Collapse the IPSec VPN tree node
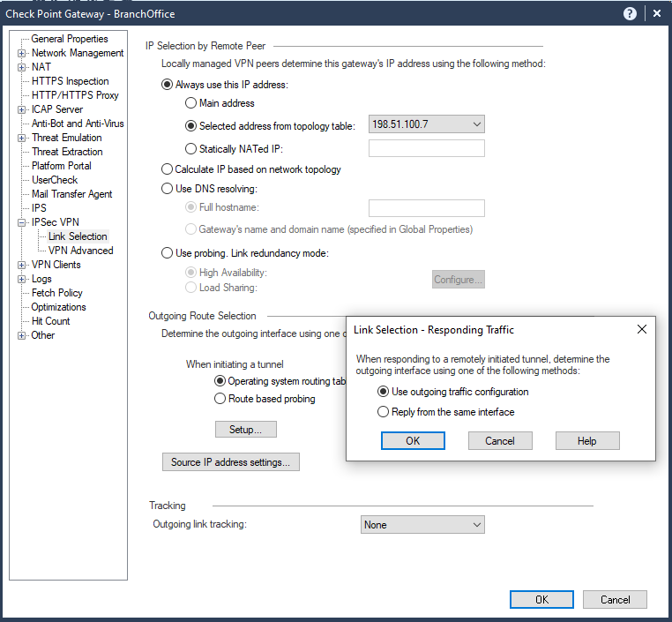The image size is (672, 622). (21, 222)
